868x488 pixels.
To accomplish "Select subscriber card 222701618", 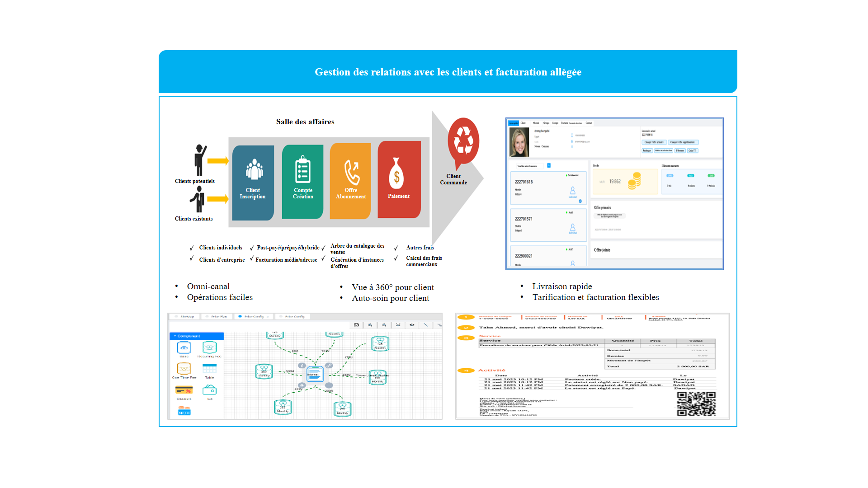I will point(548,188).
